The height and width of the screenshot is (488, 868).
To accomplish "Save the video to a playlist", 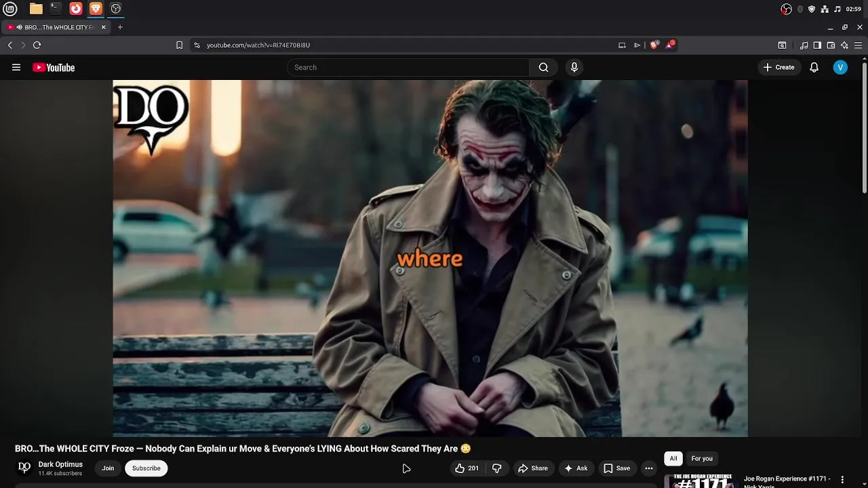I will 617,468.
